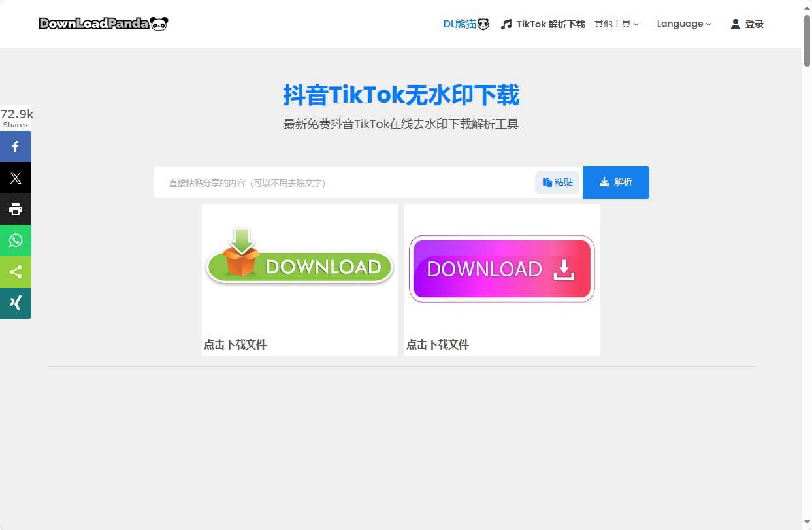This screenshot has width=812, height=530.
Task: Click the subtitle 最新免费抖音TikTok在线去水印下载解析工具
Action: click(x=401, y=124)
